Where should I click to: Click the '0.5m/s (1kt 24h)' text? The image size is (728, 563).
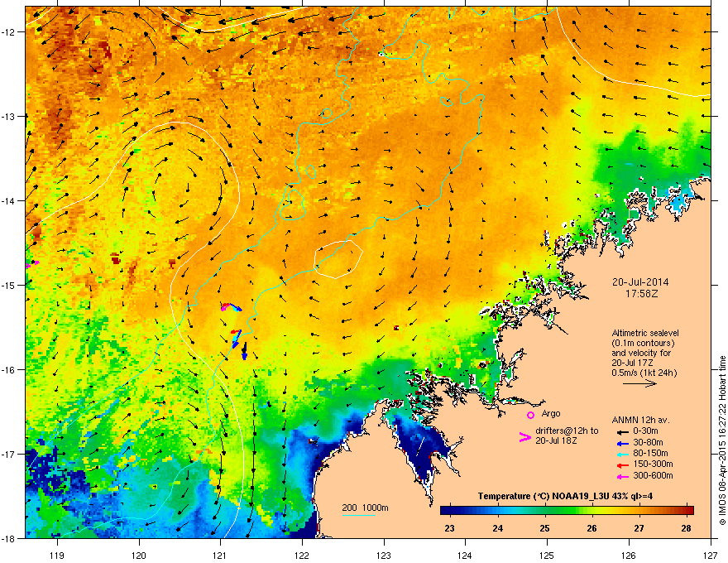[x=644, y=373]
